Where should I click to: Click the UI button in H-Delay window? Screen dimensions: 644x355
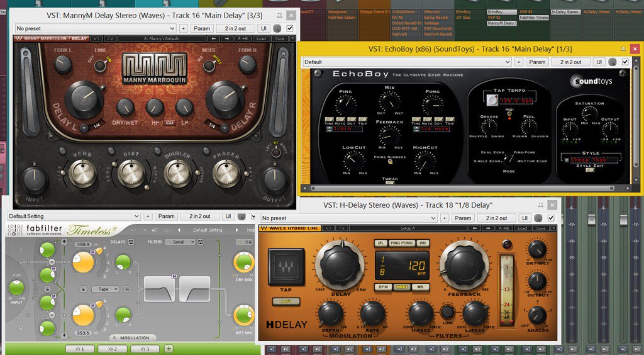(x=525, y=218)
